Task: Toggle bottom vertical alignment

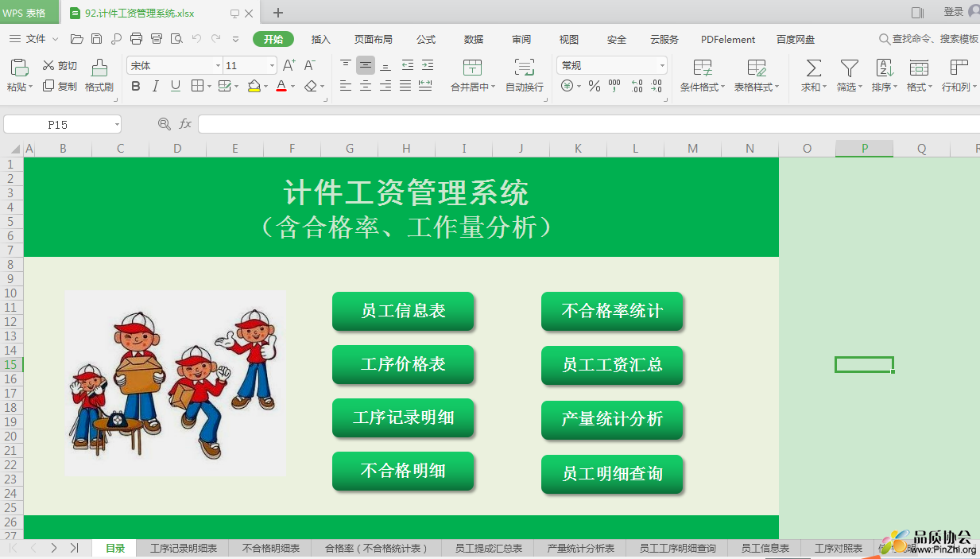Action: click(385, 65)
